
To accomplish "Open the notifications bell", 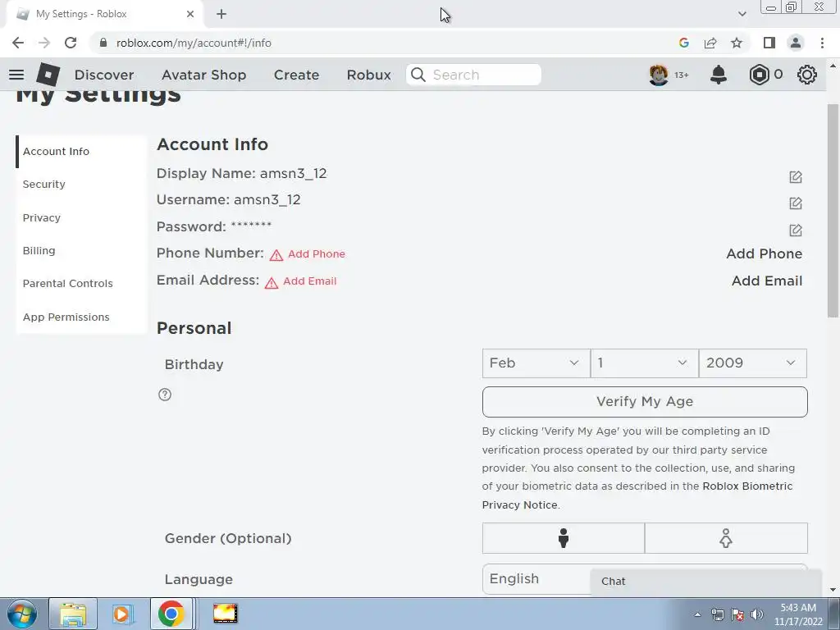I will (719, 75).
